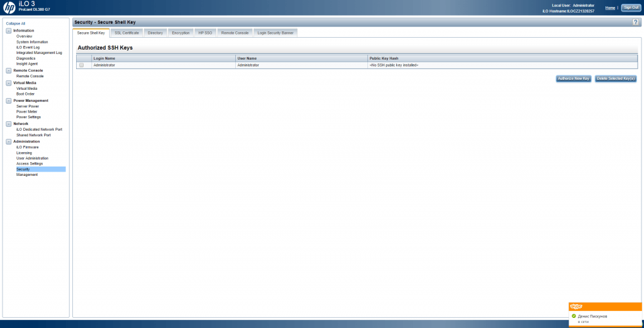Open iLO Dedicated Network Port
The width and height of the screenshot is (644, 328).
(x=39, y=129)
